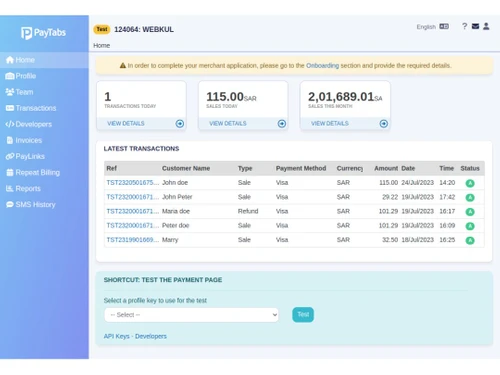Viewport: 500px width, 375px height.
Task: Open the help question mark icon
Action: point(464,26)
